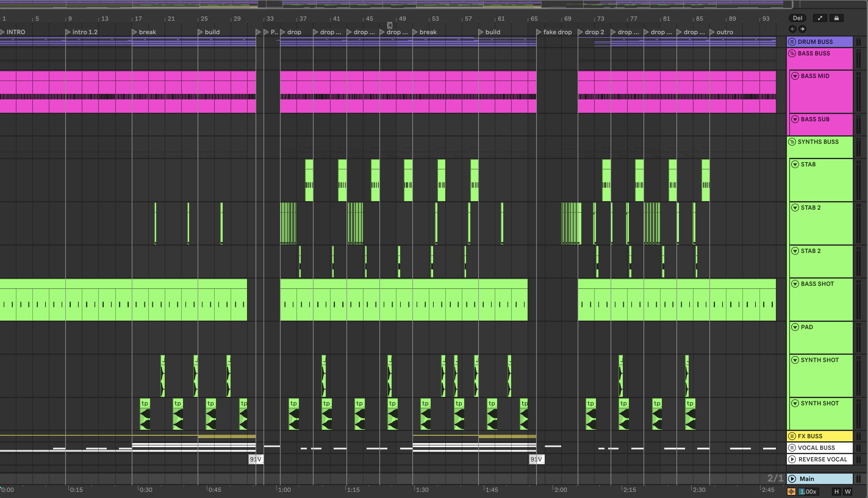Click the build locator at bar 57
The width and height of the screenshot is (868, 498).
(490, 32)
